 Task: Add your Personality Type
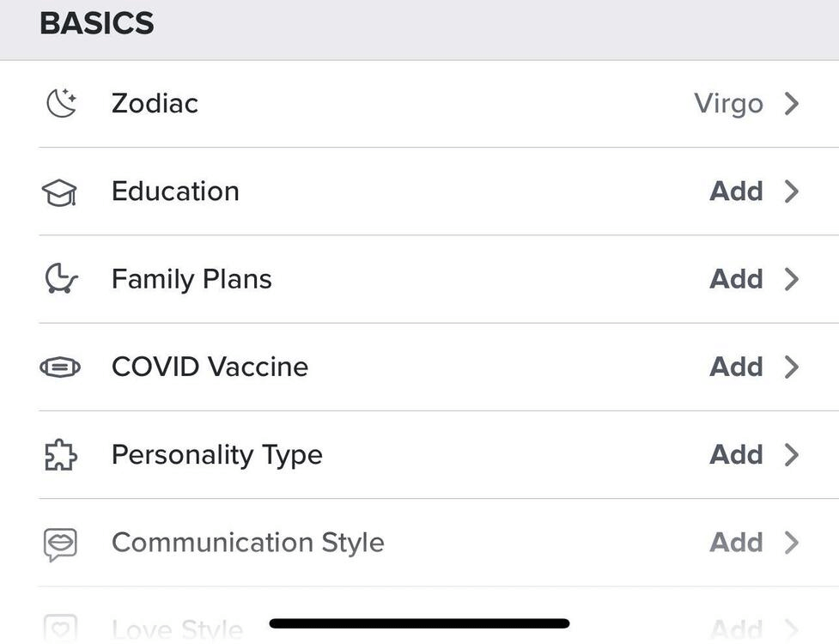click(736, 454)
